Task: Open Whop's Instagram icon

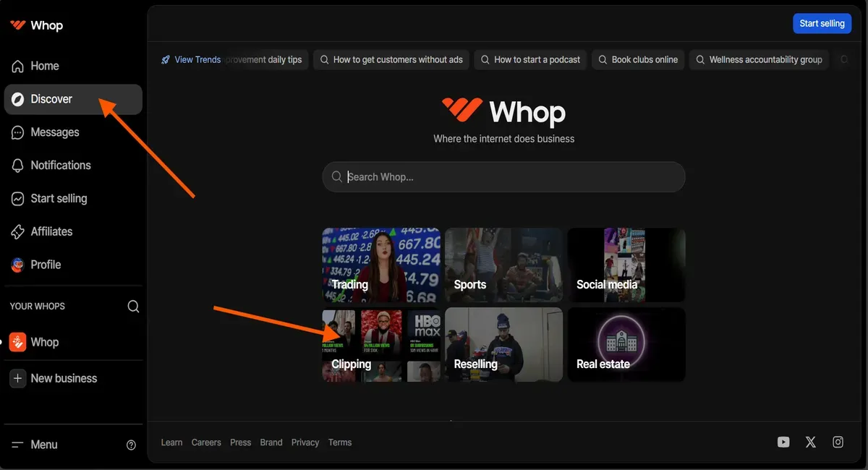Action: click(x=838, y=441)
